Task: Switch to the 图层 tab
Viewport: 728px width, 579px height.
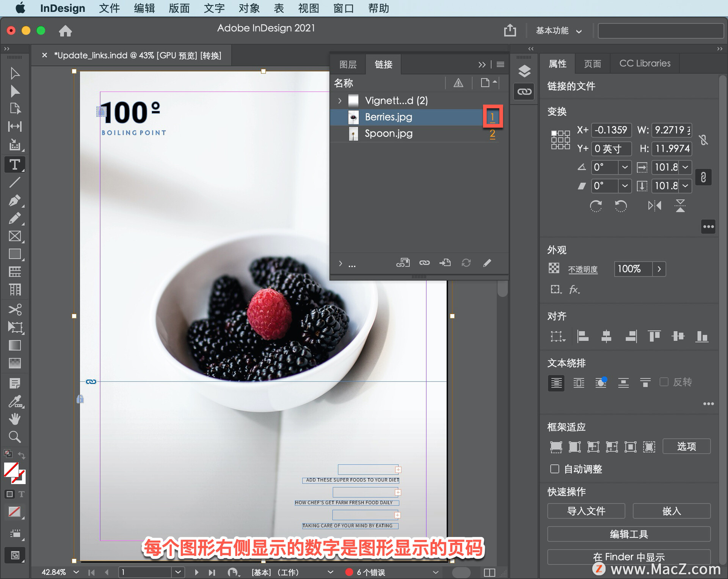Action: [348, 65]
